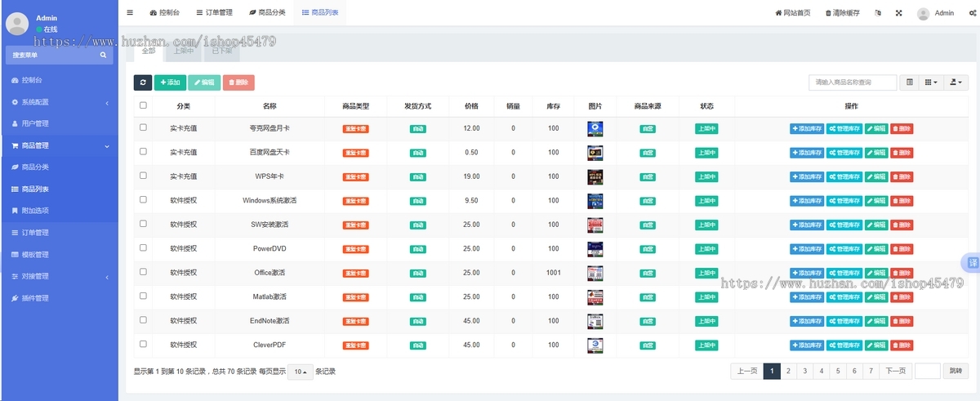Toggle the sidebar hamburger menu icon
The height and width of the screenshot is (401, 980).
130,13
